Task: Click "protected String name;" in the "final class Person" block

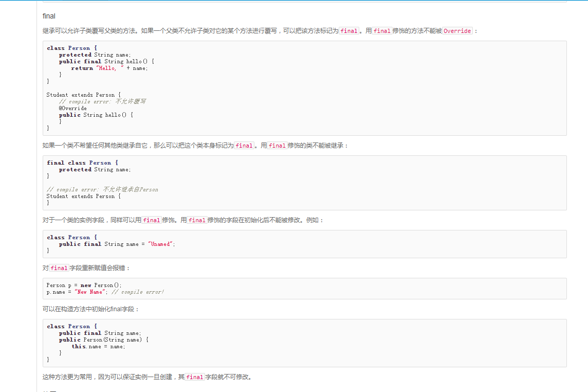Action: (95, 169)
